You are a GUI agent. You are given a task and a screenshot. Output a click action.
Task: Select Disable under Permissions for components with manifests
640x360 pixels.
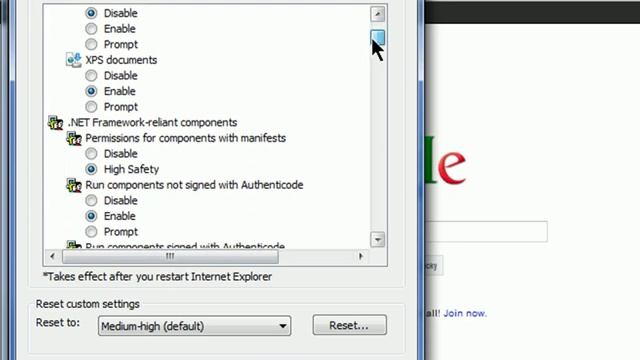click(x=91, y=153)
